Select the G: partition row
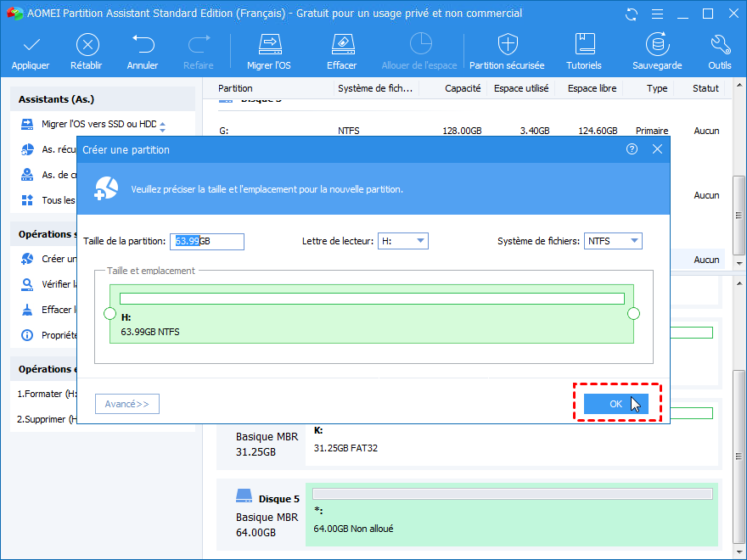This screenshot has width=747, height=560. pos(469,131)
